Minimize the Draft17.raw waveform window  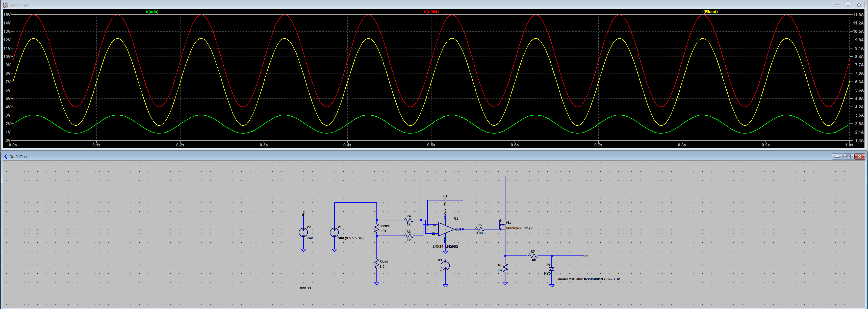point(837,5)
